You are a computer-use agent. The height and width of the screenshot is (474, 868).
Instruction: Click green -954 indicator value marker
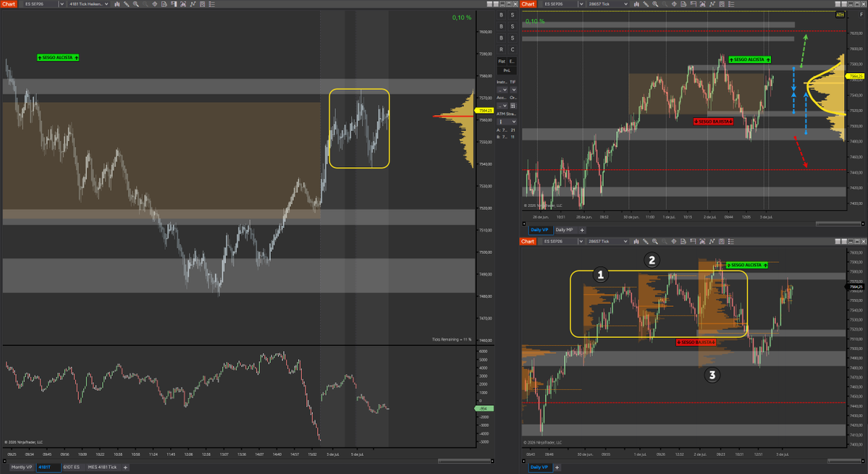(x=484, y=408)
